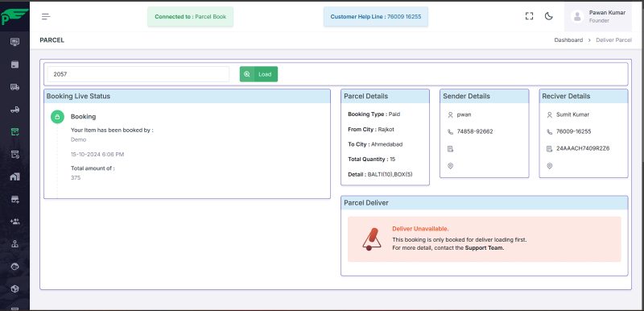Screen dimensions: 644x311
Task: Click sender phone number 74858-92662
Action: (x=475, y=131)
